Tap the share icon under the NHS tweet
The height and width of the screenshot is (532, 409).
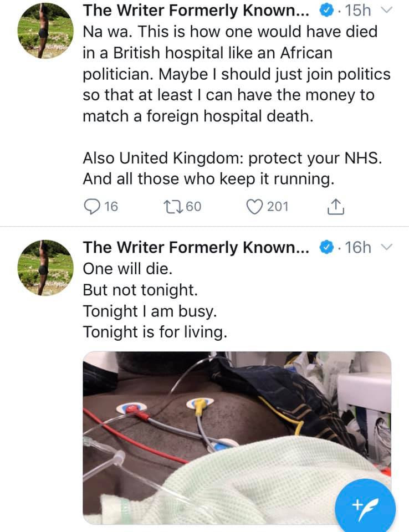tap(336, 207)
